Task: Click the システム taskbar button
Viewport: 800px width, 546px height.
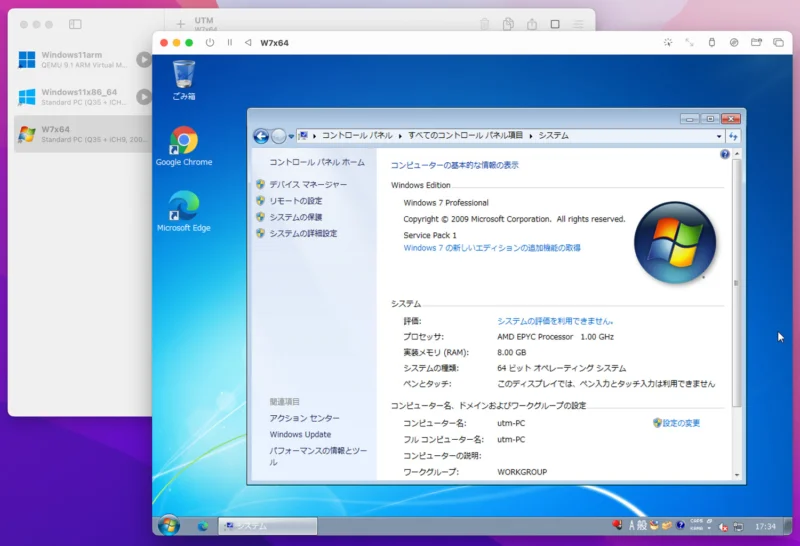Action: point(268,526)
